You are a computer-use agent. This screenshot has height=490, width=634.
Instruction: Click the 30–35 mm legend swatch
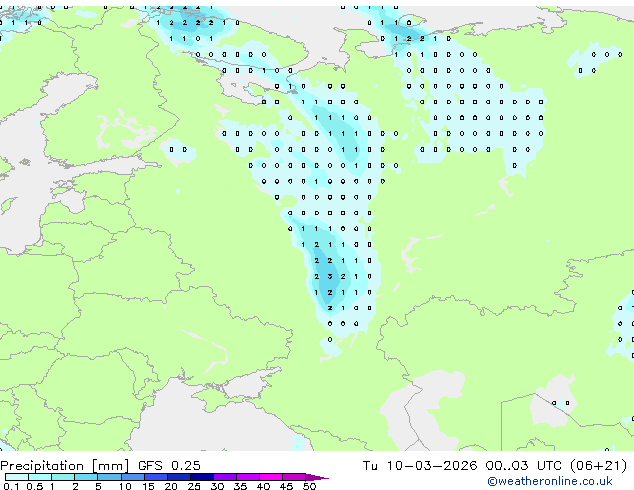[224, 477]
